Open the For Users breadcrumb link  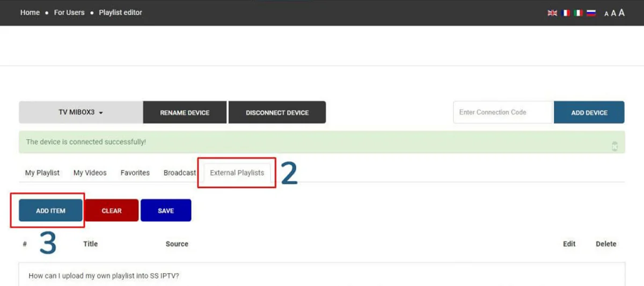click(69, 12)
